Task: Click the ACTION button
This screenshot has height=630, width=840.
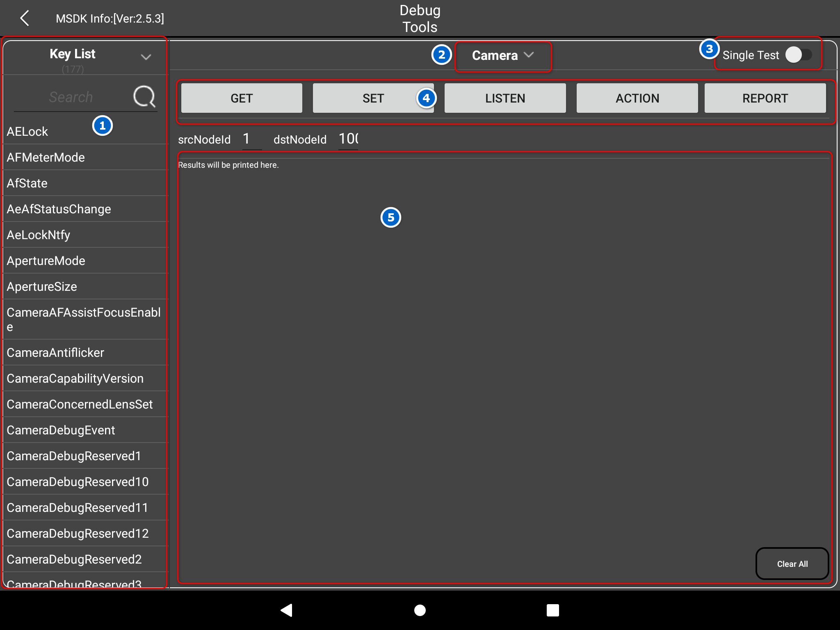Action: click(637, 98)
